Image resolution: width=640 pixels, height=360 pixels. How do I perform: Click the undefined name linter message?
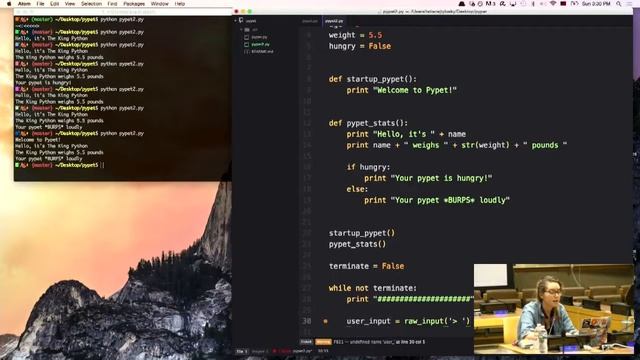[x=380, y=342]
